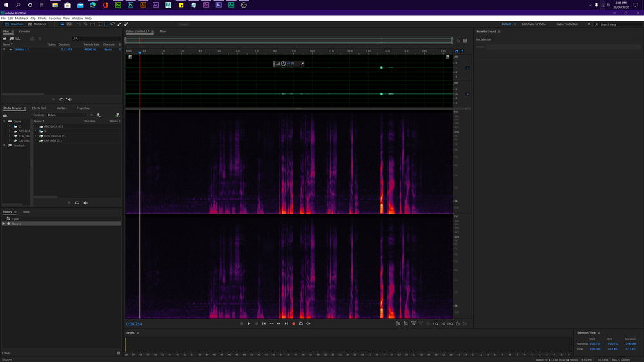Click the Fast Forward transport button
This screenshot has width=644, height=362.
click(278, 323)
